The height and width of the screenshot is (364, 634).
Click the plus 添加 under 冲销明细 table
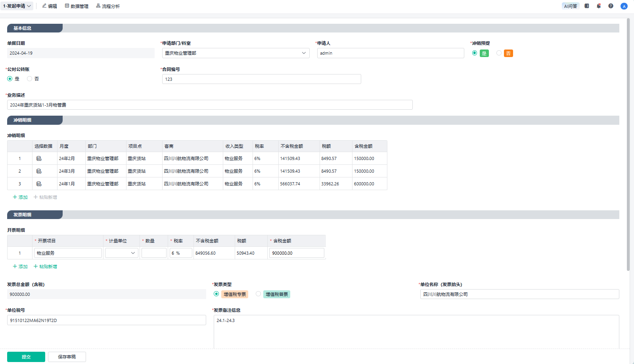20,197
